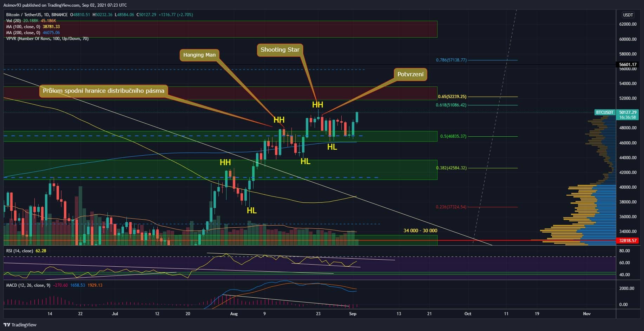Click the MACD histogram value -270.60
Viewport: 644px width, 331px height.
coord(60,285)
